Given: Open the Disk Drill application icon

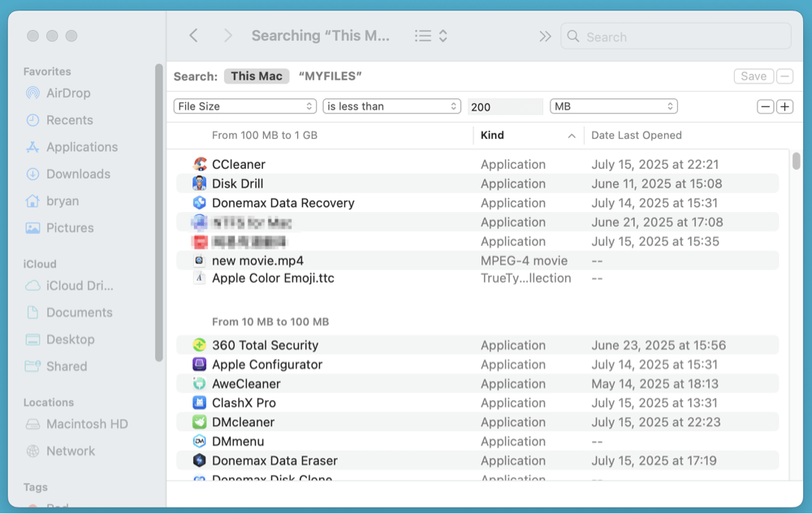Looking at the screenshot, I should [x=199, y=184].
